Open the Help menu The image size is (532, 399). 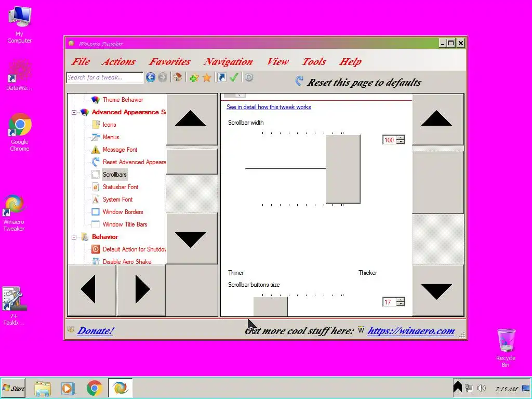point(351,61)
